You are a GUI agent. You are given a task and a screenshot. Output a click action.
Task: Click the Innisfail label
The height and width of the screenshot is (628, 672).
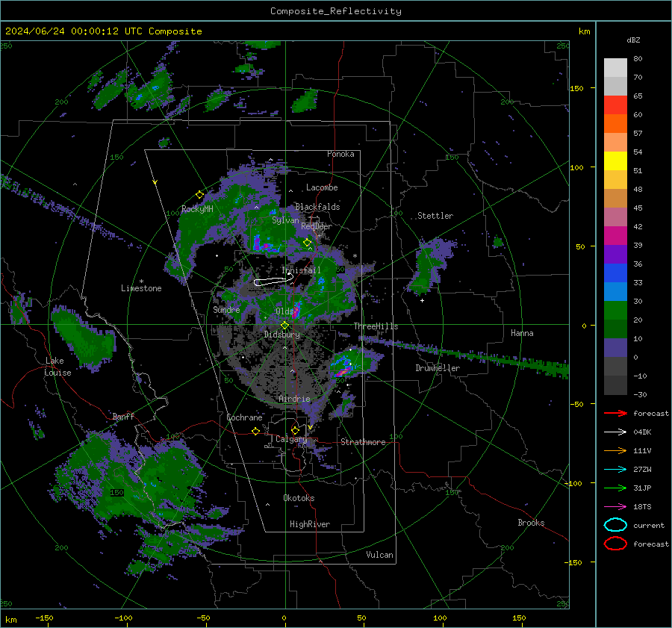coord(301,270)
